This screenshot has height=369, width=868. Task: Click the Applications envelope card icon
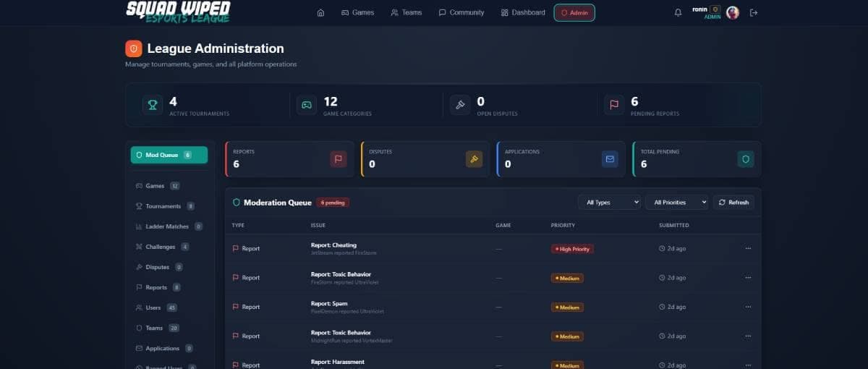point(610,159)
